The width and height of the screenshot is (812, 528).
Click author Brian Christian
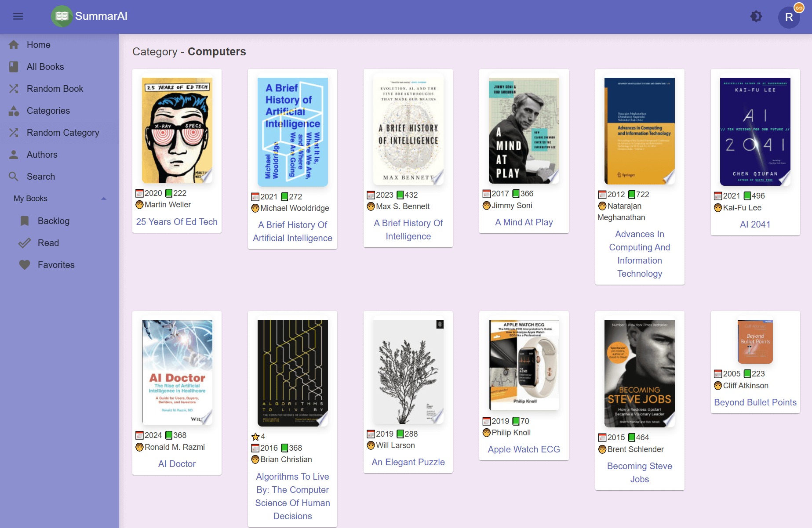coord(286,459)
